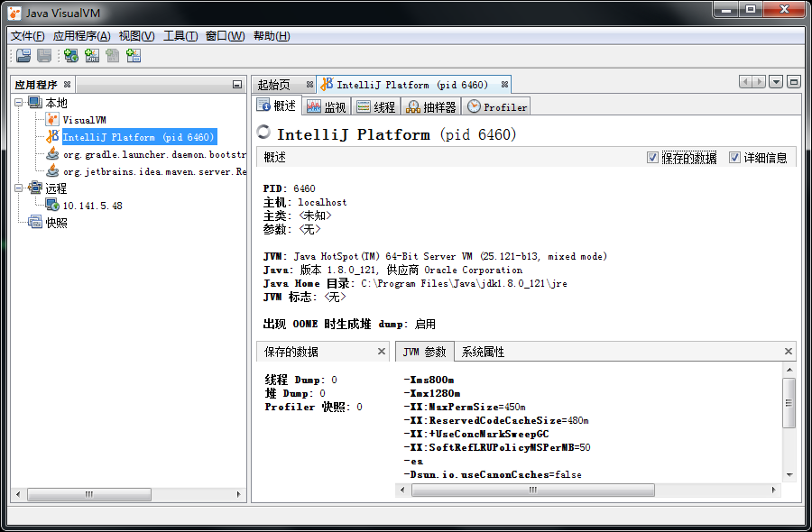Select org.jetbrains.idea.maven.server node
Viewport: 812px width, 532px height.
[x=154, y=171]
